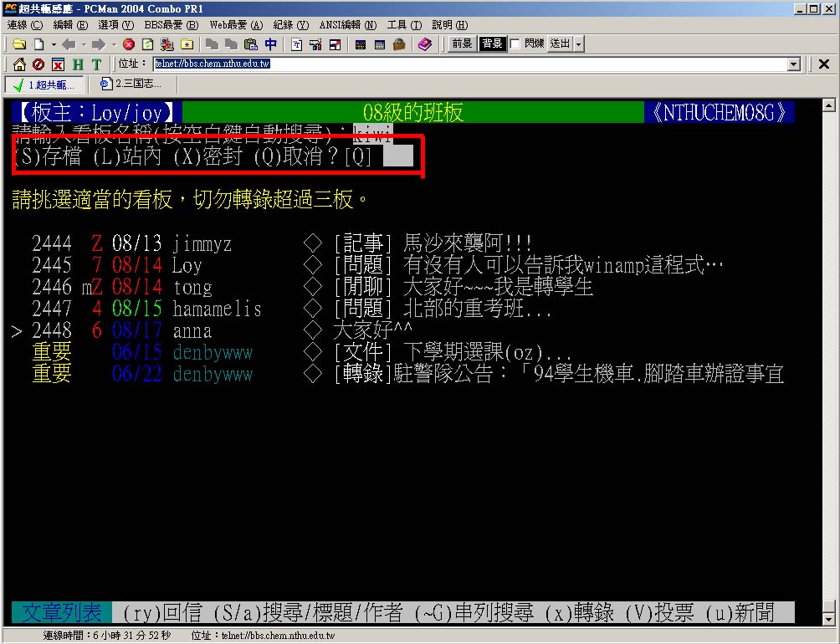
Task: Click the purple book icon
Action: coord(424,44)
